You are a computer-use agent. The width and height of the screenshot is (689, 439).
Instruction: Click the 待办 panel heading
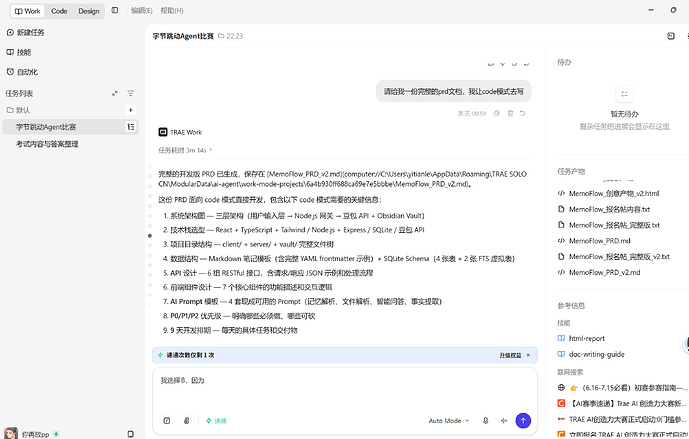pos(564,62)
